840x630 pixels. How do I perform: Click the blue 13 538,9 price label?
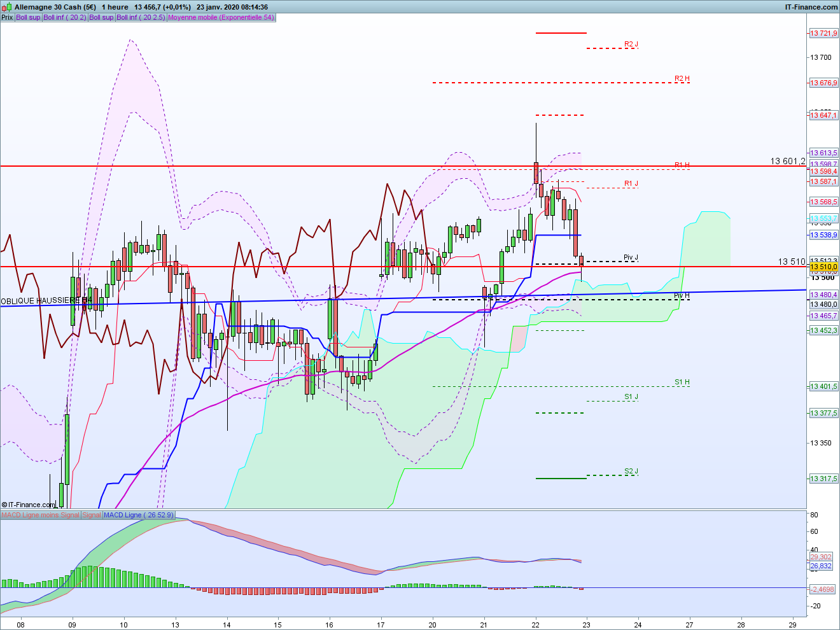pos(823,235)
